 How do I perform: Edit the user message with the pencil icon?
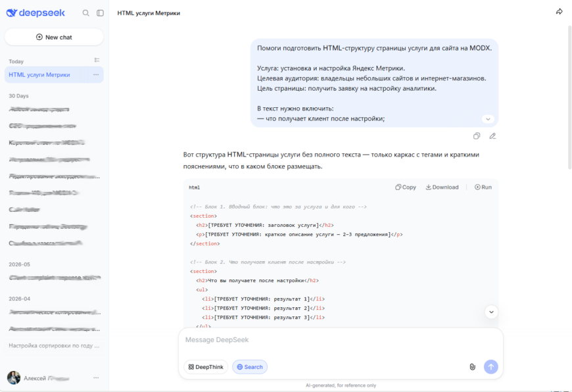[492, 135]
